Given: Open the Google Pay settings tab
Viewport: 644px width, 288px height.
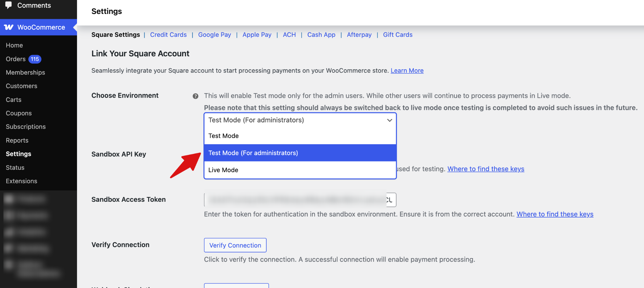Looking at the screenshot, I should (214, 35).
